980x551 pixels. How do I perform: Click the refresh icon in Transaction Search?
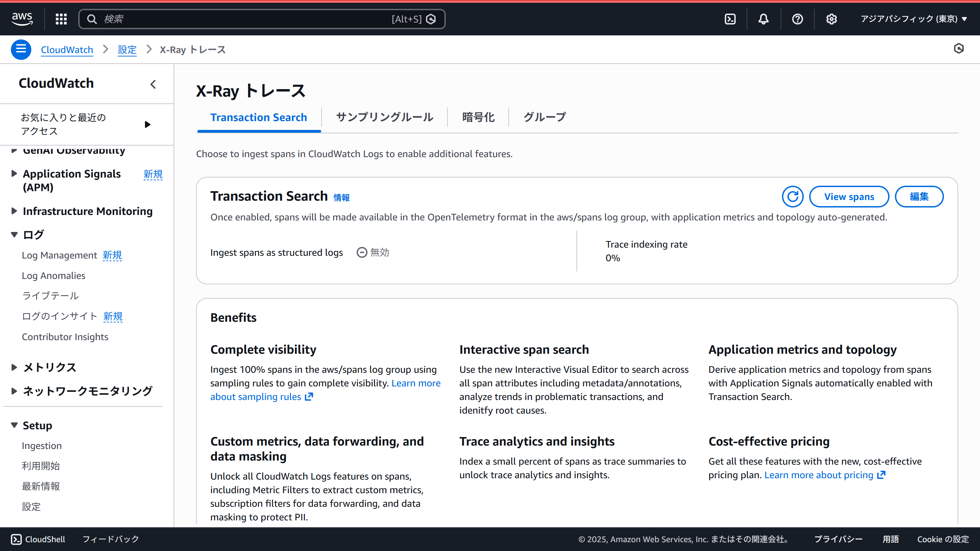(793, 197)
